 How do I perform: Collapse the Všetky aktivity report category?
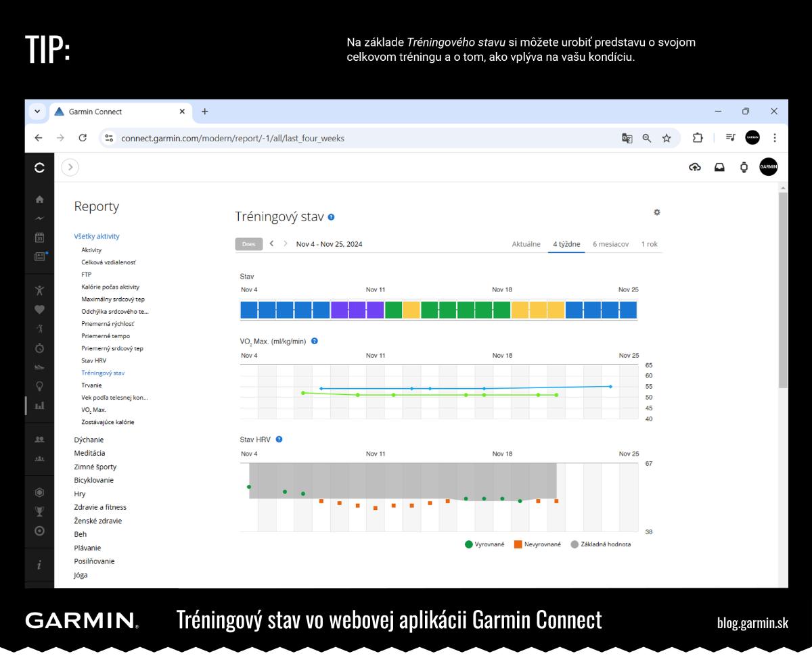(97, 236)
